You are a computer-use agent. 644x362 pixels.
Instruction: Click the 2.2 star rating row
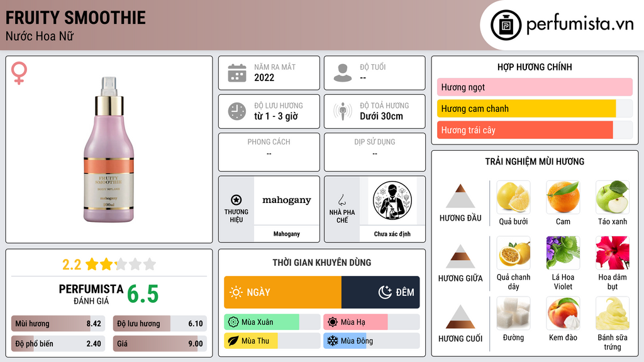point(109,265)
